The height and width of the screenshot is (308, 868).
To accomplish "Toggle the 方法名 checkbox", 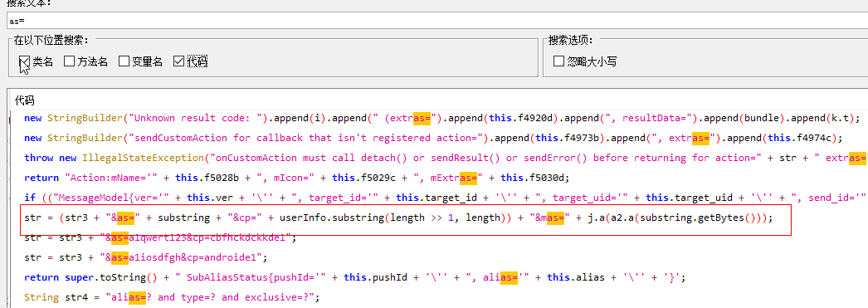I will [69, 61].
